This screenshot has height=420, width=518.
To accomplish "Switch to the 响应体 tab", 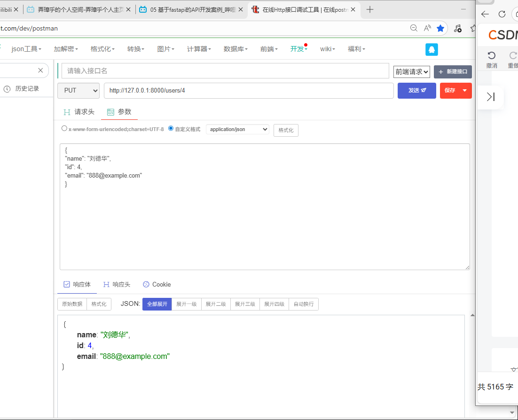I will [77, 284].
